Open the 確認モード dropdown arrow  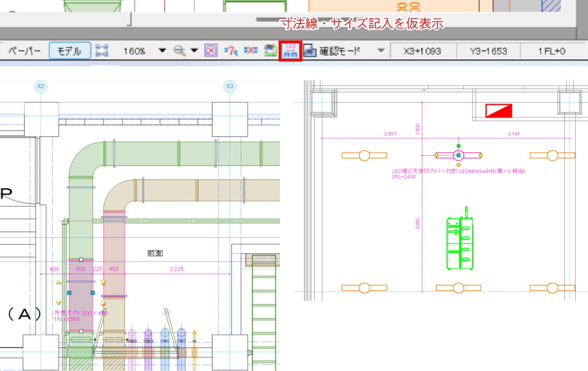tap(381, 51)
